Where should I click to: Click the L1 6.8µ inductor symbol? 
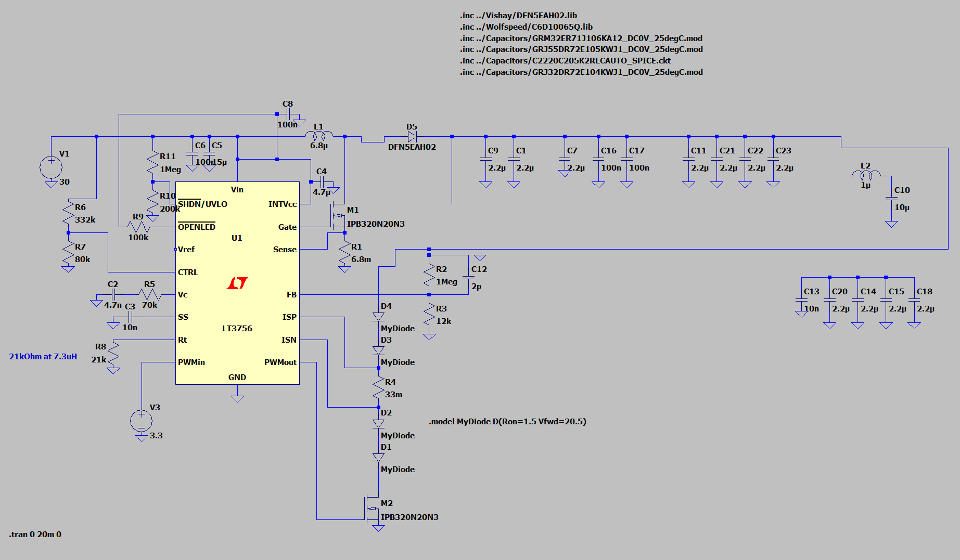(319, 136)
